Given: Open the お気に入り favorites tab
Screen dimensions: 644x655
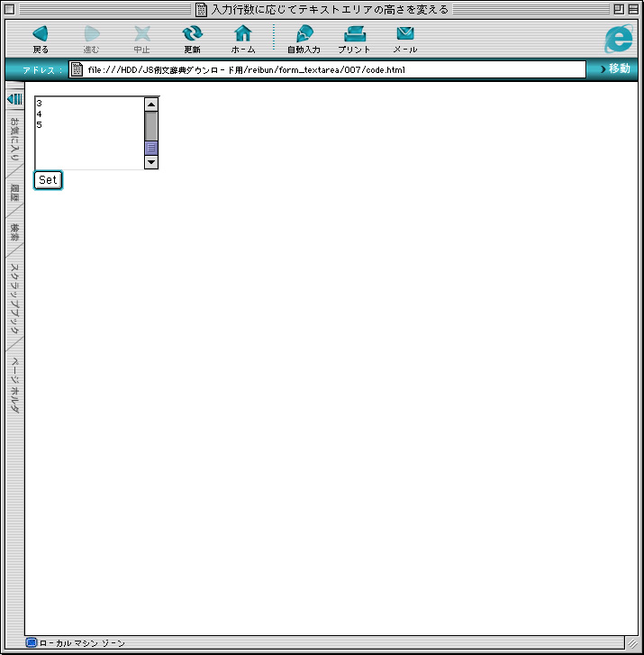Looking at the screenshot, I should [x=14, y=139].
